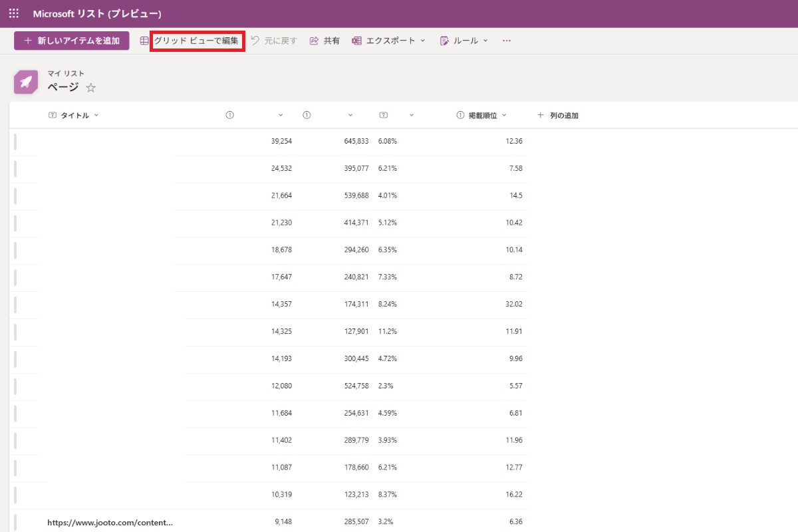The image size is (798, 532).
Task: Click the cell value 18,678
Action: 281,249
